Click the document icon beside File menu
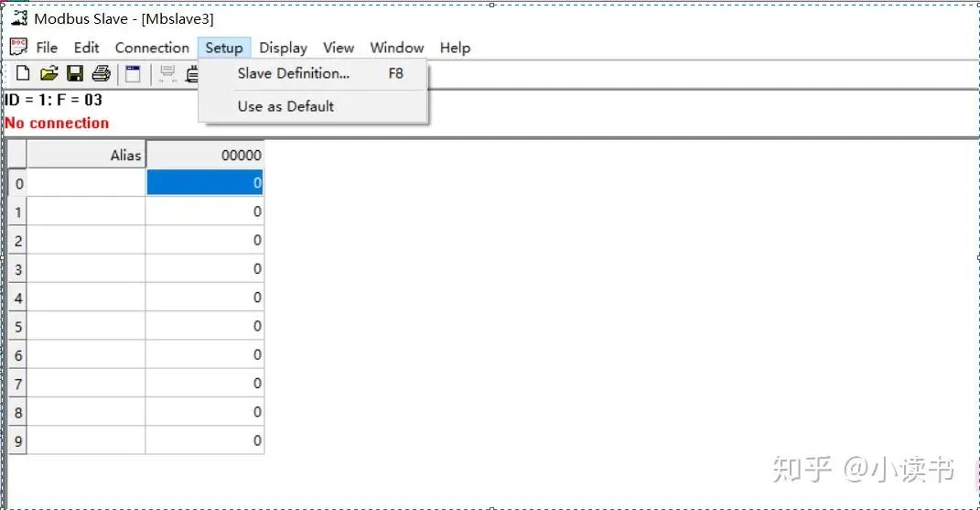This screenshot has width=980, height=510. [18, 47]
